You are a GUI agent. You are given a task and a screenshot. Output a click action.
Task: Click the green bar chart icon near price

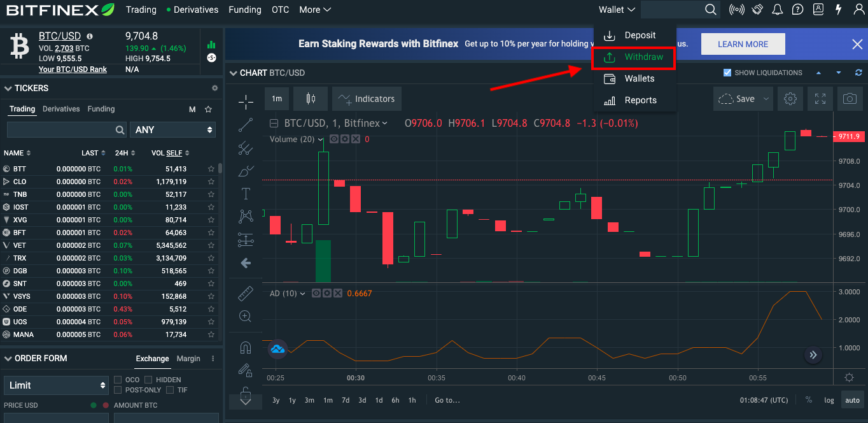tap(211, 45)
